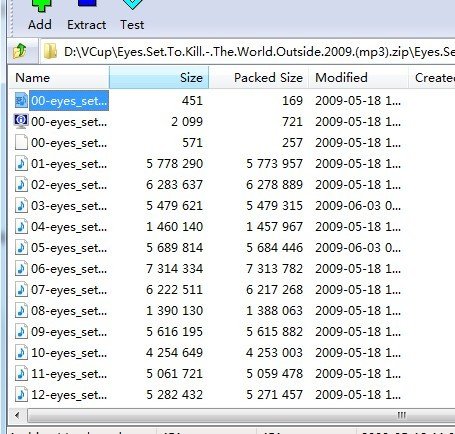
Task: Sort by Packed Size column header
Action: coord(259,78)
